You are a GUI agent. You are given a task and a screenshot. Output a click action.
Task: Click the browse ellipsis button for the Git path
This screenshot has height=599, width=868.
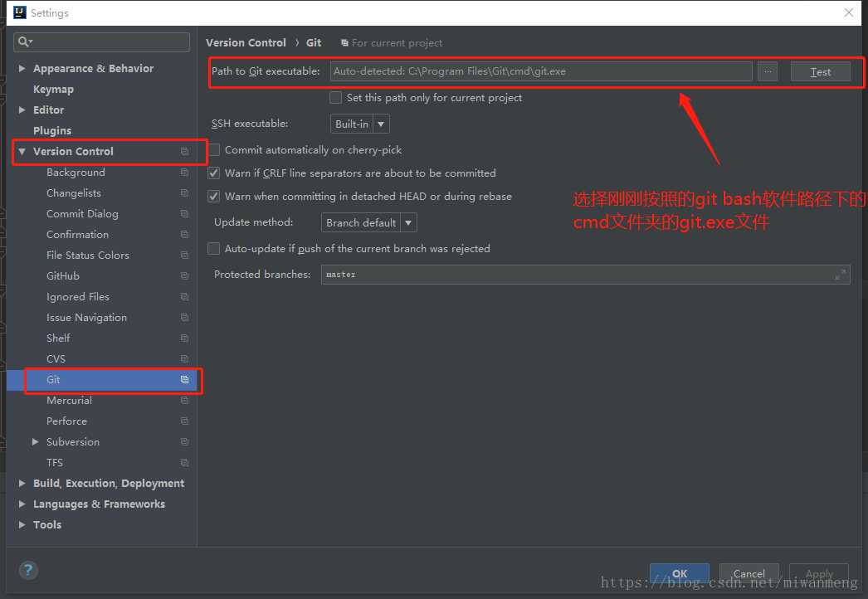(768, 71)
